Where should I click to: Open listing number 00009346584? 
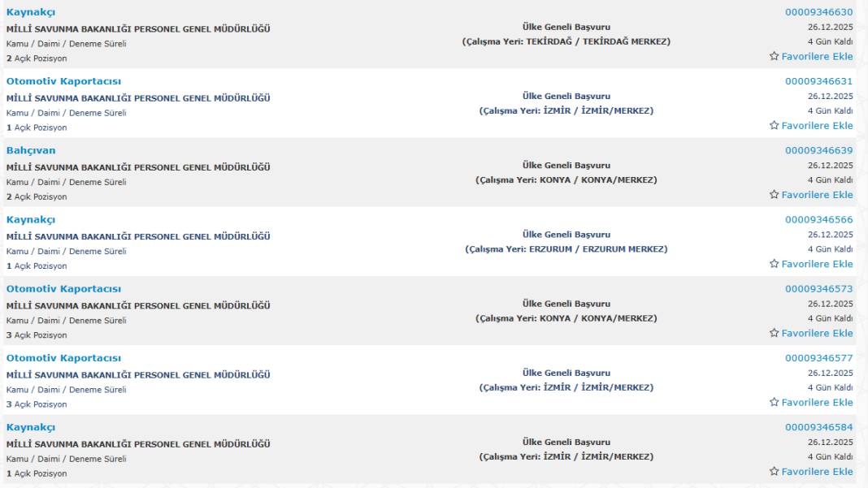click(x=818, y=427)
